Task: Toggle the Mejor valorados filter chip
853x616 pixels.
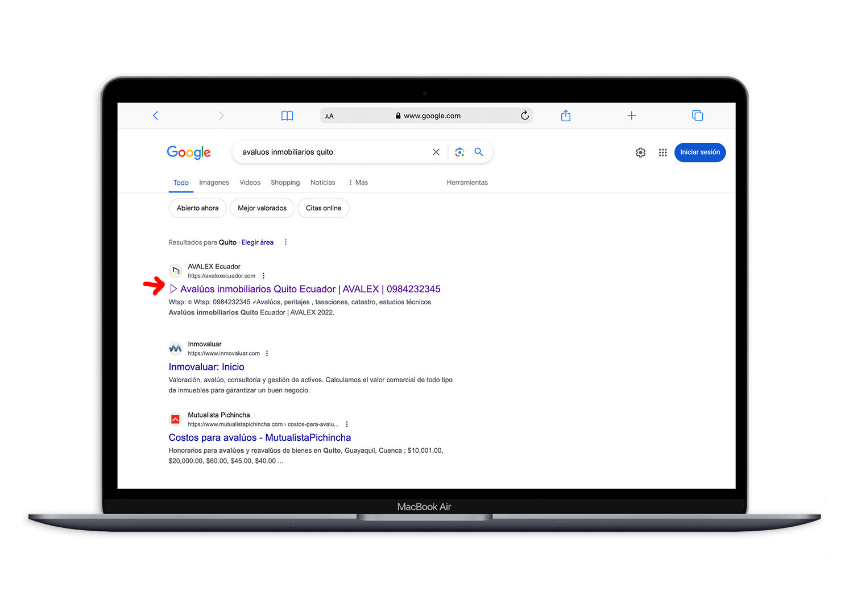Action: coord(262,208)
